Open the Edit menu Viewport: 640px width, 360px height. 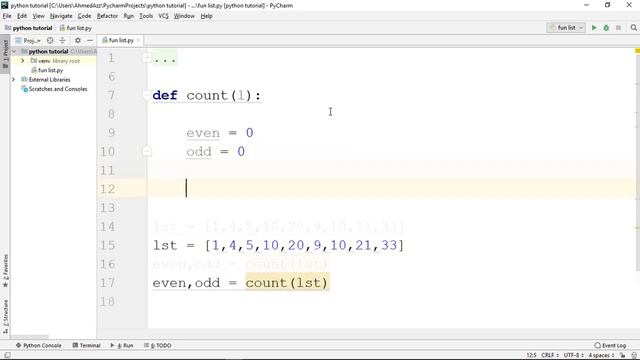coord(22,16)
